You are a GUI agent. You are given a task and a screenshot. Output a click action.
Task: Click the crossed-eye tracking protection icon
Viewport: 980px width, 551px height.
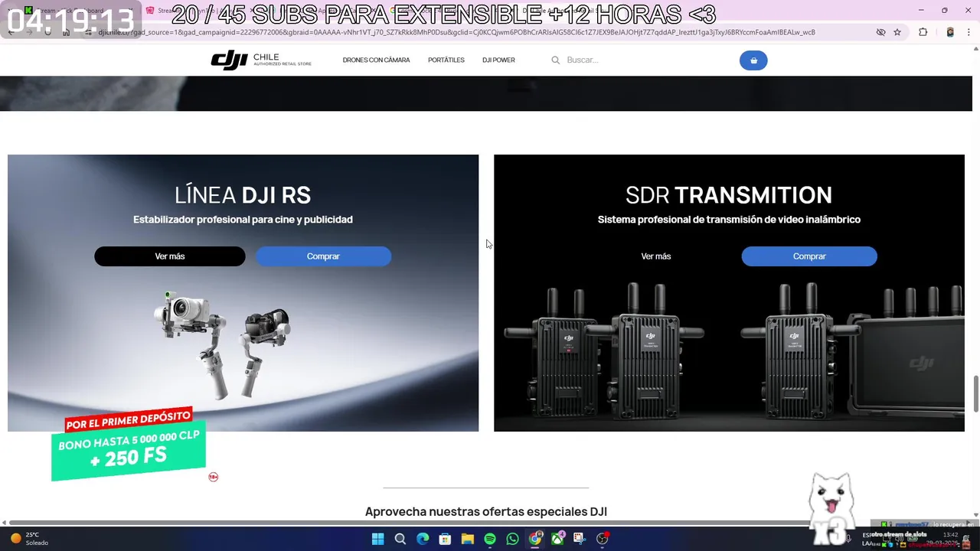pos(880,32)
